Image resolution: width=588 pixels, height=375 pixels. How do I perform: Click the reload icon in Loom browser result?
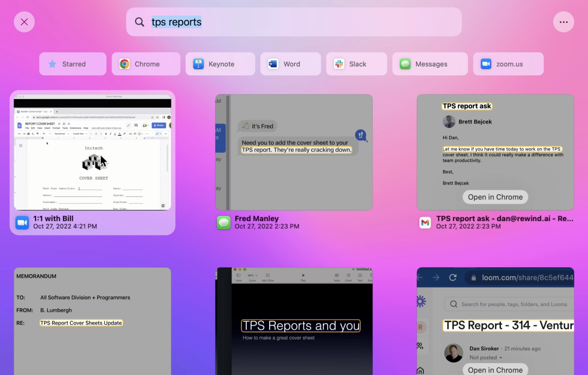point(453,277)
